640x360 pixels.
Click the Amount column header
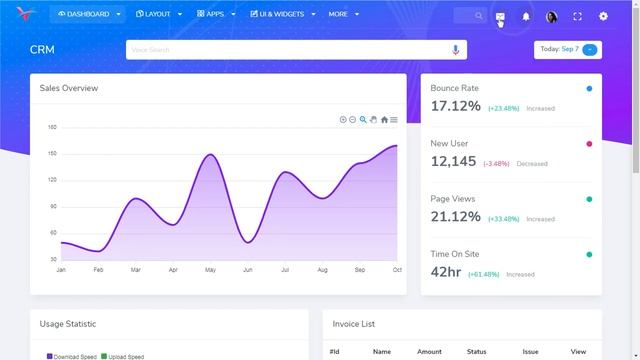429,351
